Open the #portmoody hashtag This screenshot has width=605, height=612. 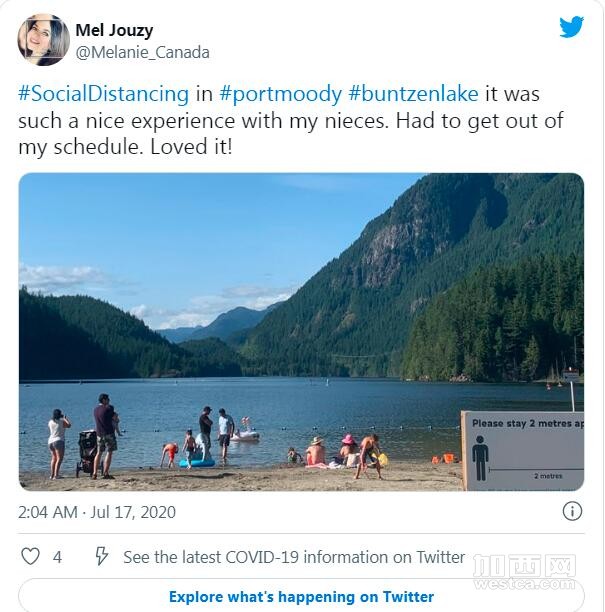pos(280,94)
